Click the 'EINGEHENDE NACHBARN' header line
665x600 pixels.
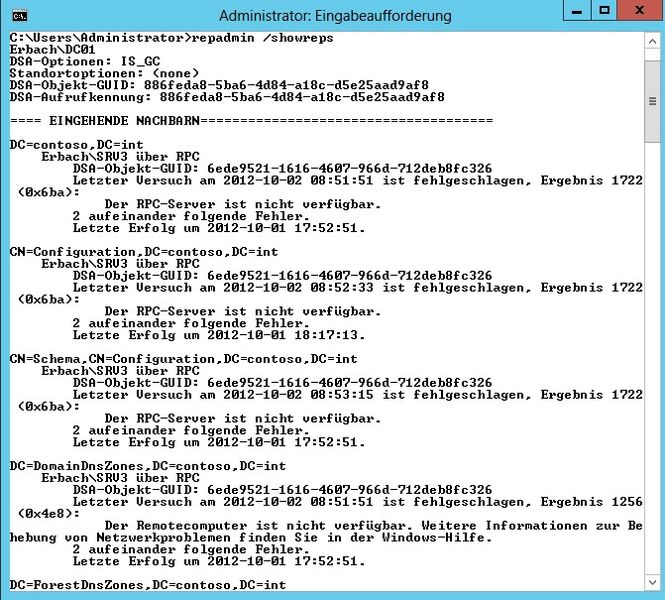pos(251,121)
